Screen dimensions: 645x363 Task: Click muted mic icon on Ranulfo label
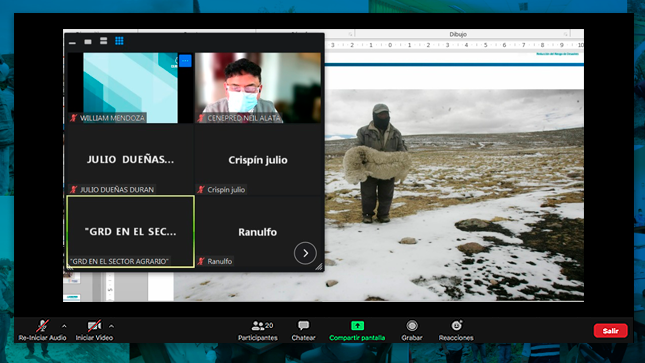pyautogui.click(x=201, y=261)
